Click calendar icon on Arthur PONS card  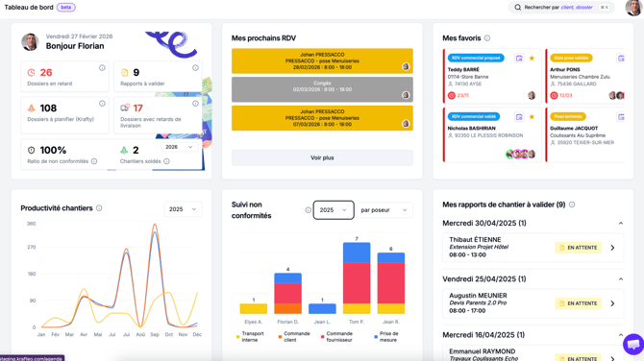(x=621, y=59)
